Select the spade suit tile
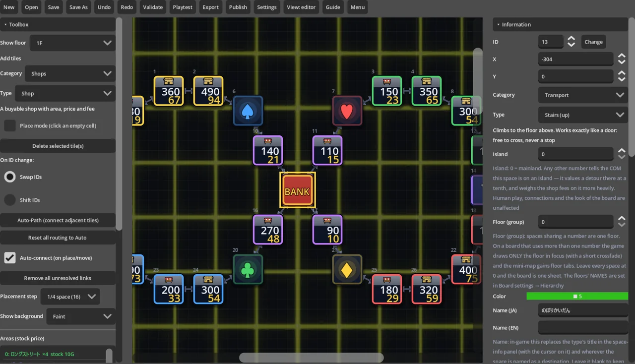This screenshot has width=635, height=364. pos(248,111)
